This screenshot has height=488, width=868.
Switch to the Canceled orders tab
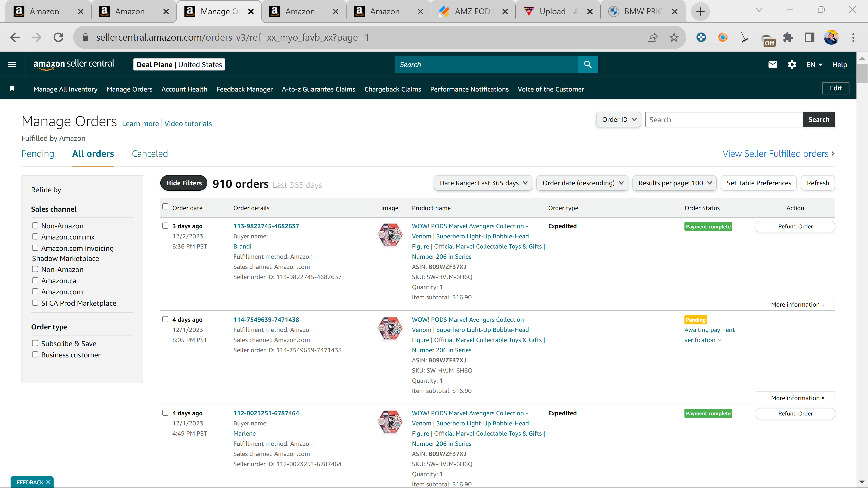click(x=150, y=154)
